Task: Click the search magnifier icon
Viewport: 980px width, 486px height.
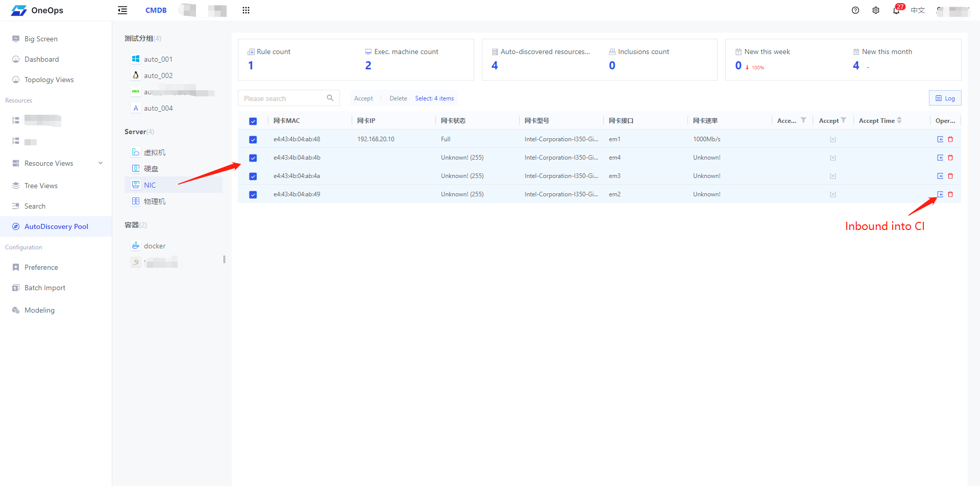Action: coord(330,98)
